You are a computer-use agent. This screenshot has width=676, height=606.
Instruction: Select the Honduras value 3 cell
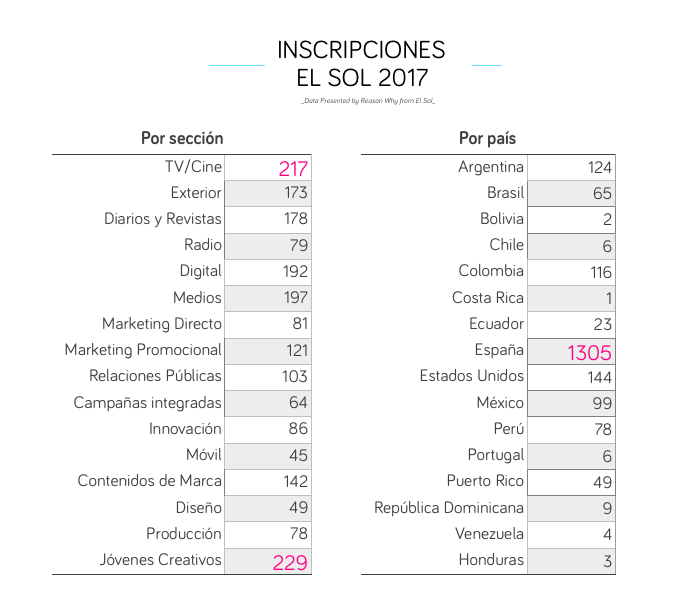pos(571,561)
